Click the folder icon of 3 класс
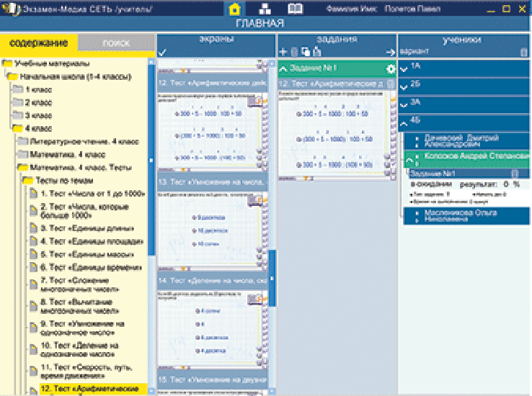Screen dimensions: 532x396 tap(17, 115)
